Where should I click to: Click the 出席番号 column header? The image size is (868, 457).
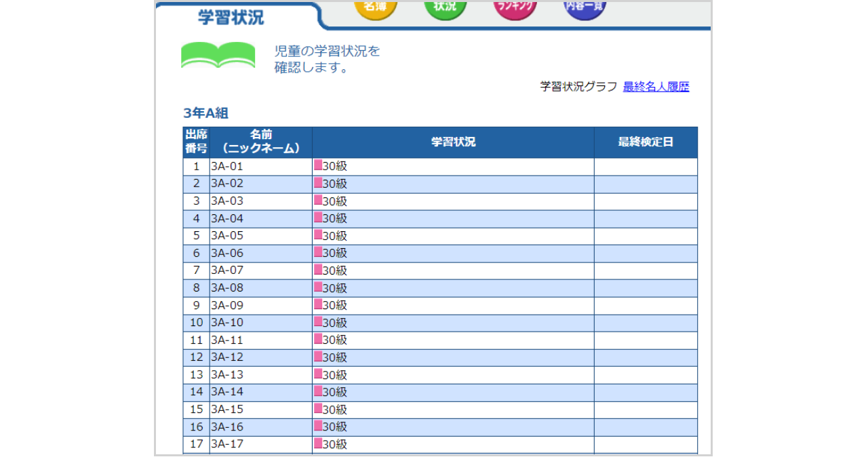click(x=196, y=142)
